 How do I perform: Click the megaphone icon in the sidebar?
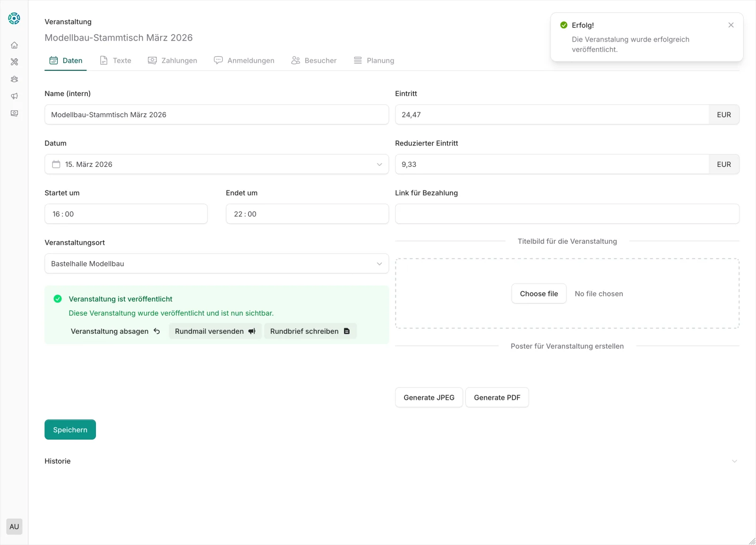click(14, 96)
